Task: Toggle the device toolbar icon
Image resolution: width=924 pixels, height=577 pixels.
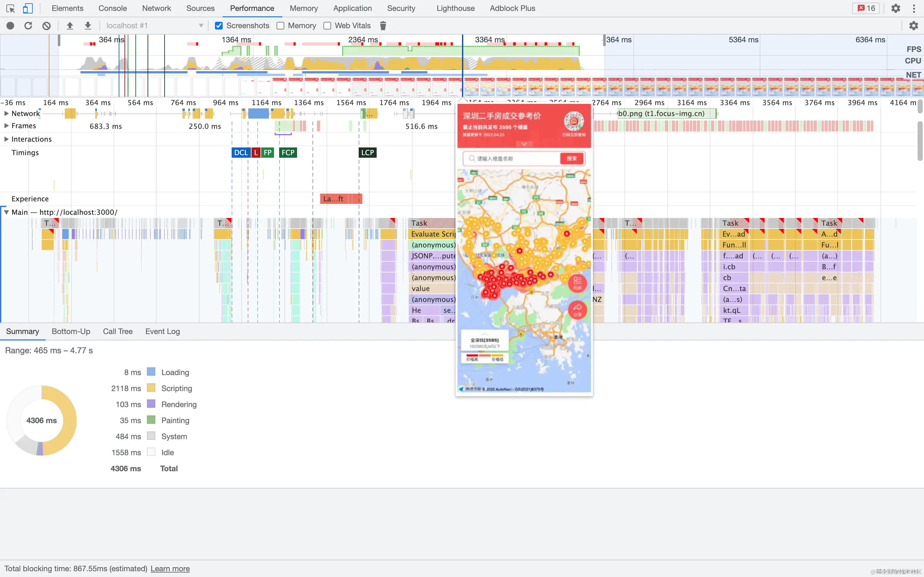Action: (28, 8)
